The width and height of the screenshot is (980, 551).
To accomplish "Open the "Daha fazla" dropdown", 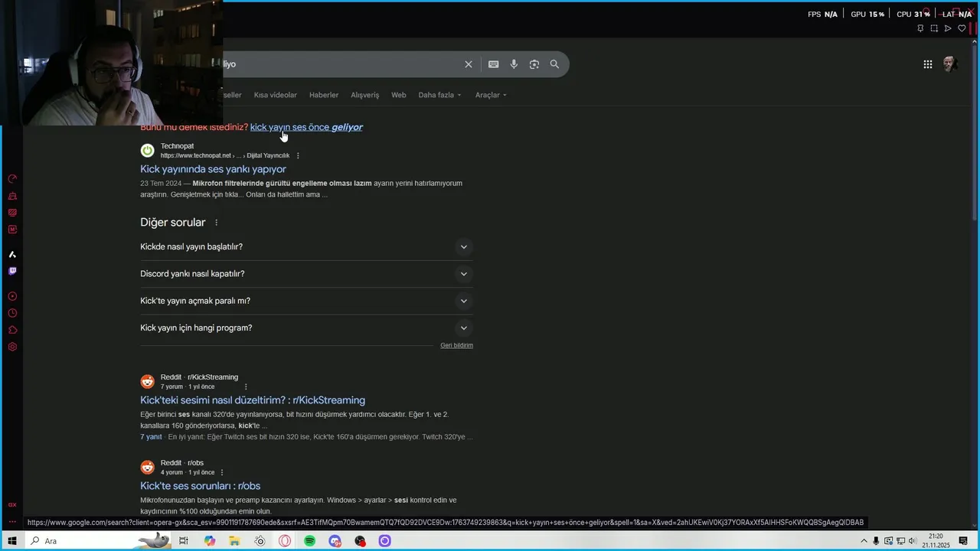I will tap(439, 95).
